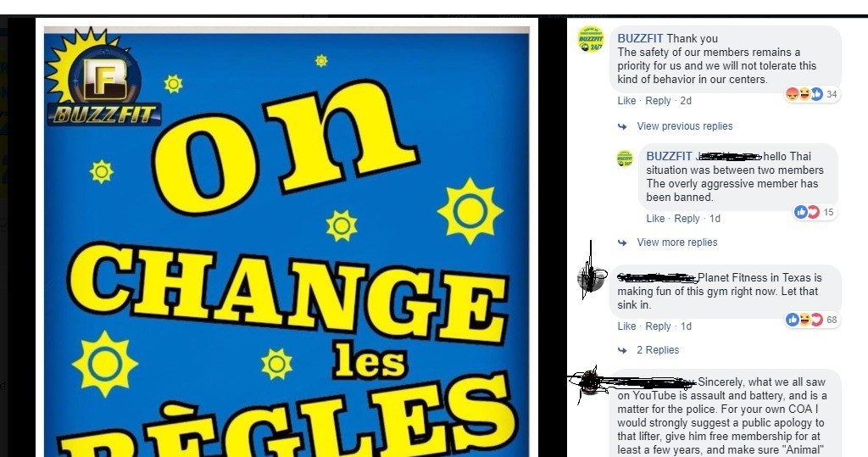Click the 2d timestamp on the first comment

pyautogui.click(x=686, y=101)
